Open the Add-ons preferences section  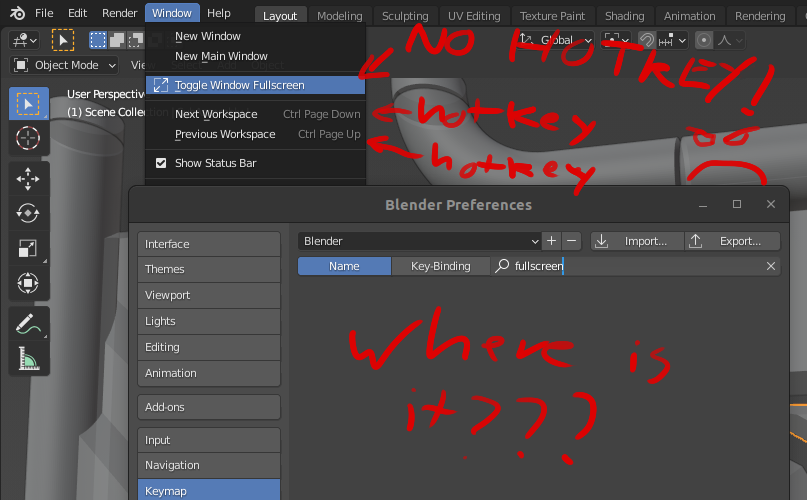[209, 407]
